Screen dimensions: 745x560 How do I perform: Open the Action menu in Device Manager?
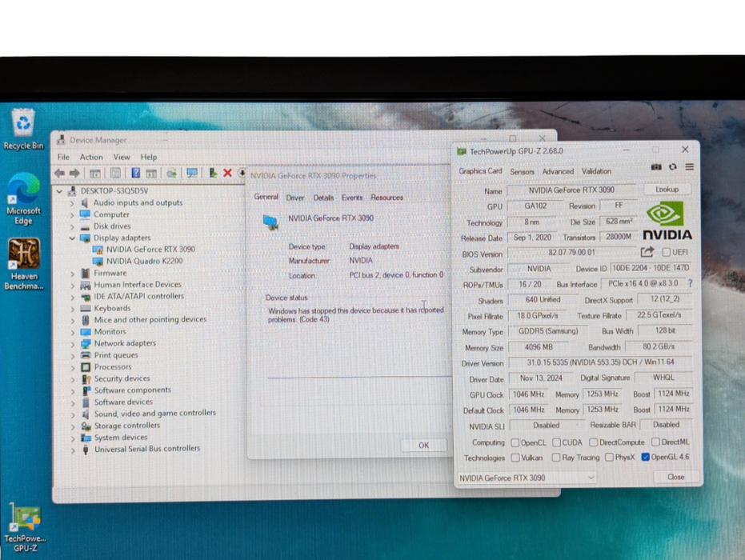90,157
